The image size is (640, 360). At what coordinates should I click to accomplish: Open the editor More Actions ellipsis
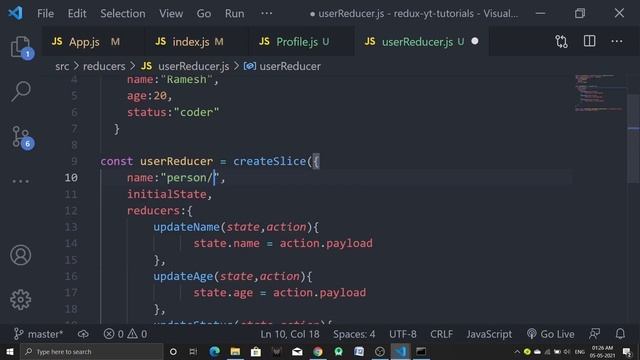(x=617, y=41)
